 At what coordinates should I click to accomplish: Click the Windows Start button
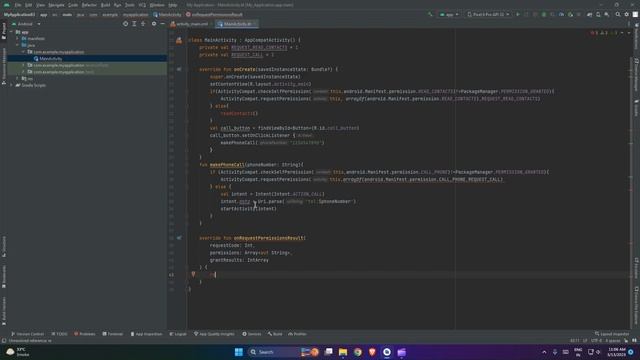[239, 352]
